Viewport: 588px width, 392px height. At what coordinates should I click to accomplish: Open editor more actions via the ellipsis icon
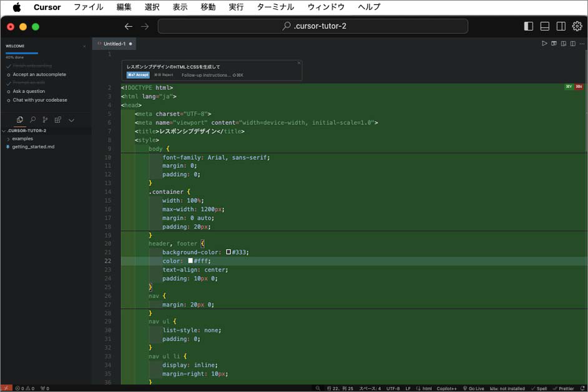tap(582, 44)
